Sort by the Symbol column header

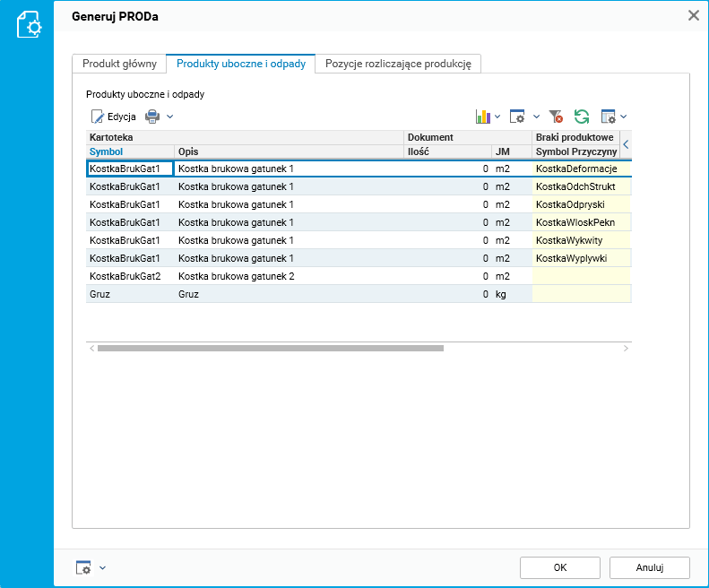[x=106, y=151]
